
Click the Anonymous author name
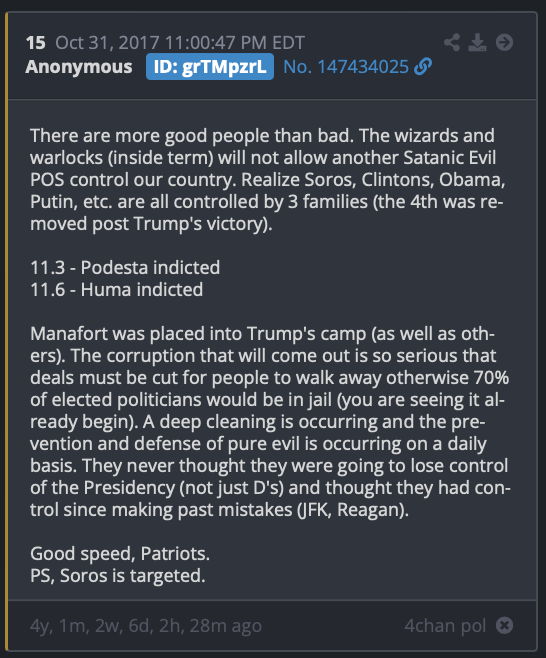pyautogui.click(x=79, y=67)
